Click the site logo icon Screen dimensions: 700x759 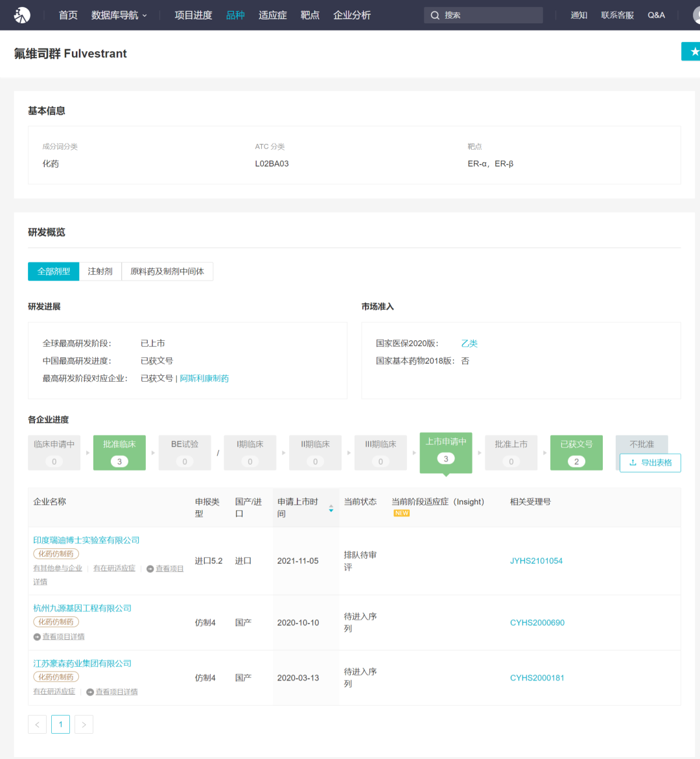click(x=22, y=15)
